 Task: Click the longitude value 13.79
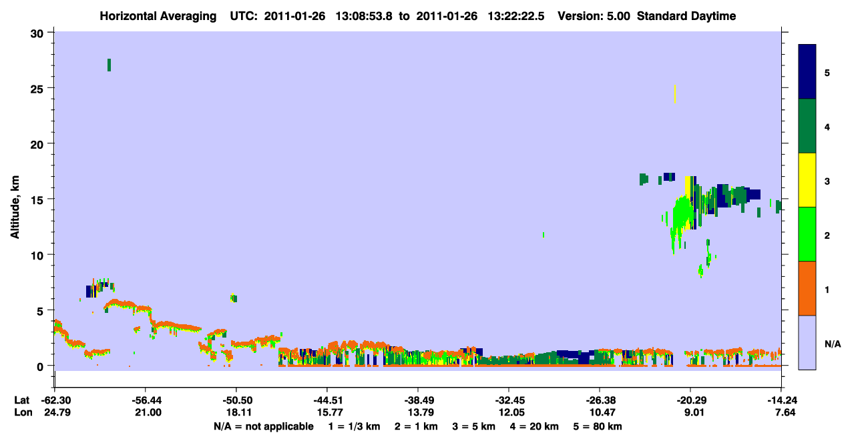(420, 413)
